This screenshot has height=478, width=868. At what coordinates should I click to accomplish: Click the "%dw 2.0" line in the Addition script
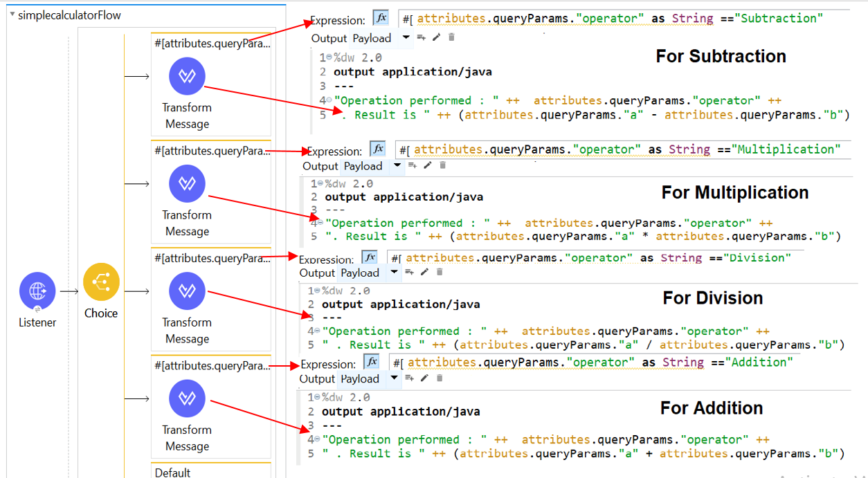click(345, 398)
